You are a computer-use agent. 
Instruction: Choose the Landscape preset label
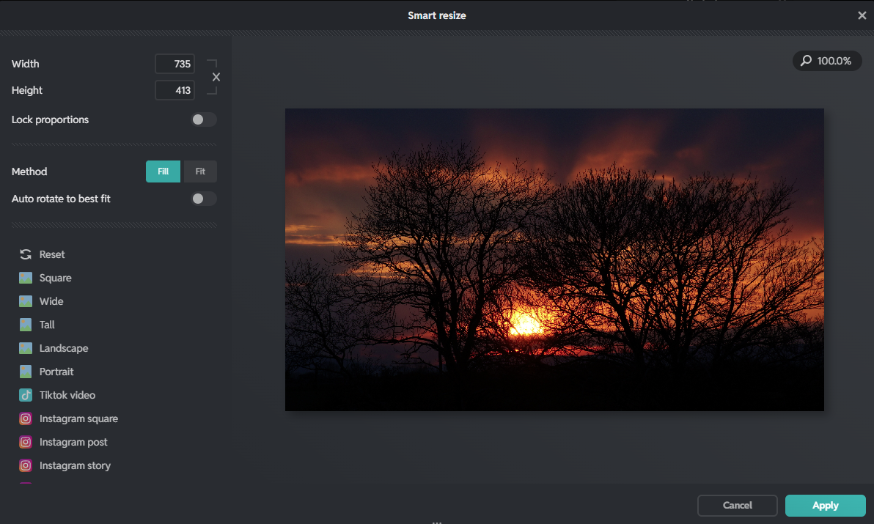coord(64,348)
